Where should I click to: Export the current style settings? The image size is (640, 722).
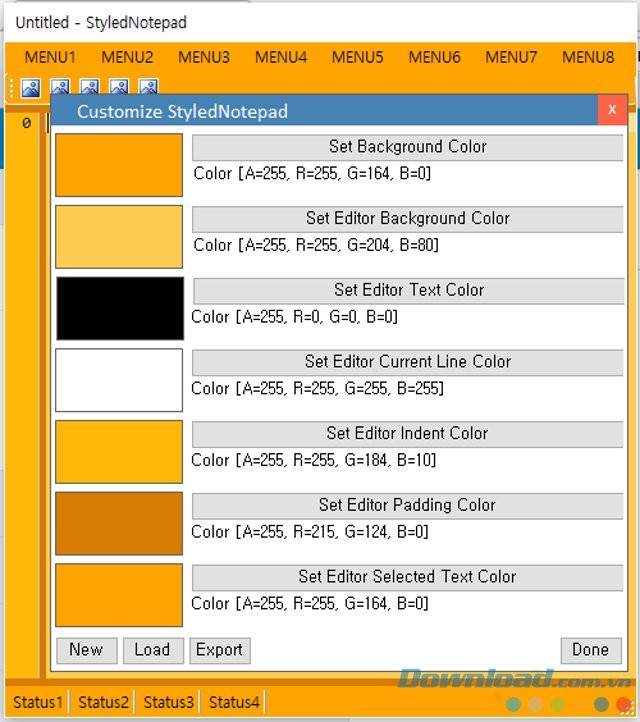[219, 650]
